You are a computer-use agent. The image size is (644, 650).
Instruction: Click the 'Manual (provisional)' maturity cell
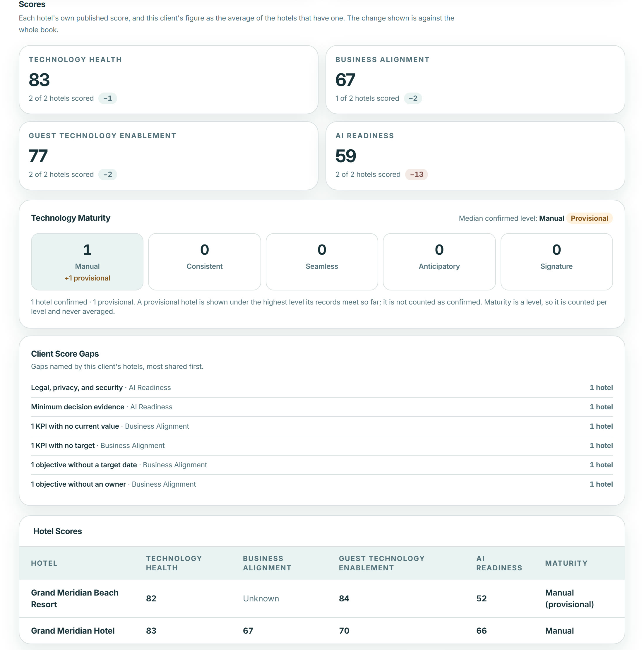pos(569,598)
